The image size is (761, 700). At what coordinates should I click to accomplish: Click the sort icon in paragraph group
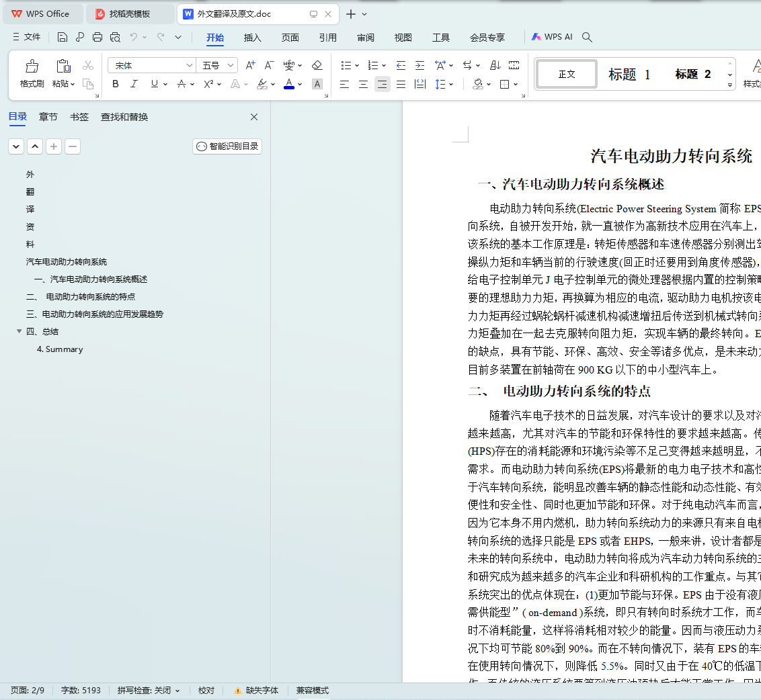pyautogui.click(x=495, y=65)
